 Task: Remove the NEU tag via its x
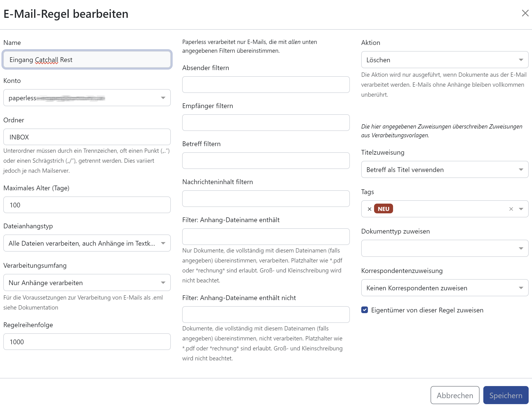coord(370,209)
